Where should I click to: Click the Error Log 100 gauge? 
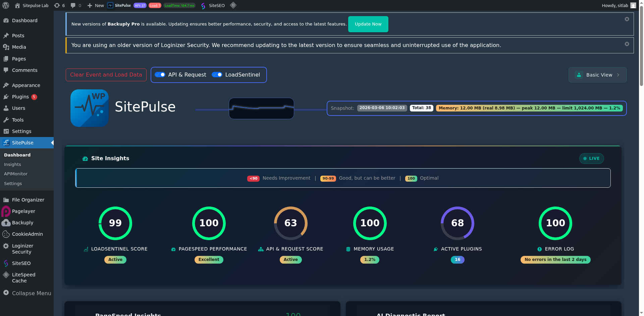[x=555, y=223]
